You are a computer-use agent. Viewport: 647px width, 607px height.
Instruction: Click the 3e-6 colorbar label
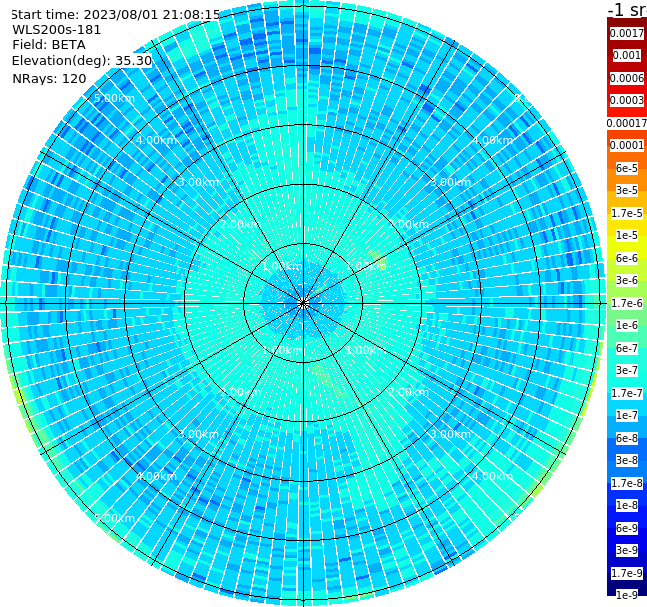pos(627,280)
